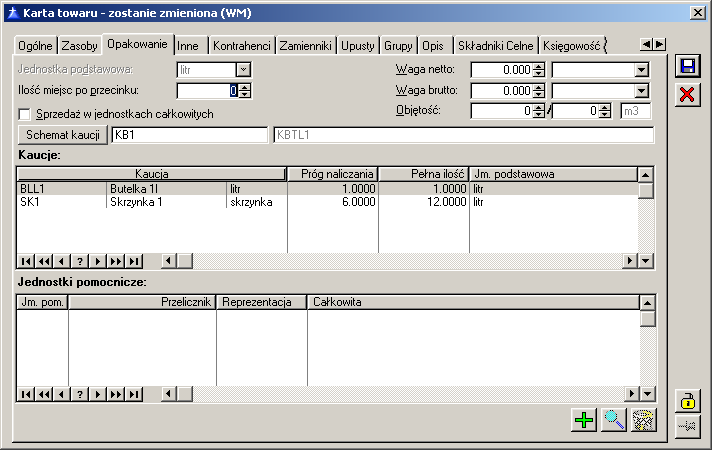Switch to the Ogólne tab

tap(35, 46)
